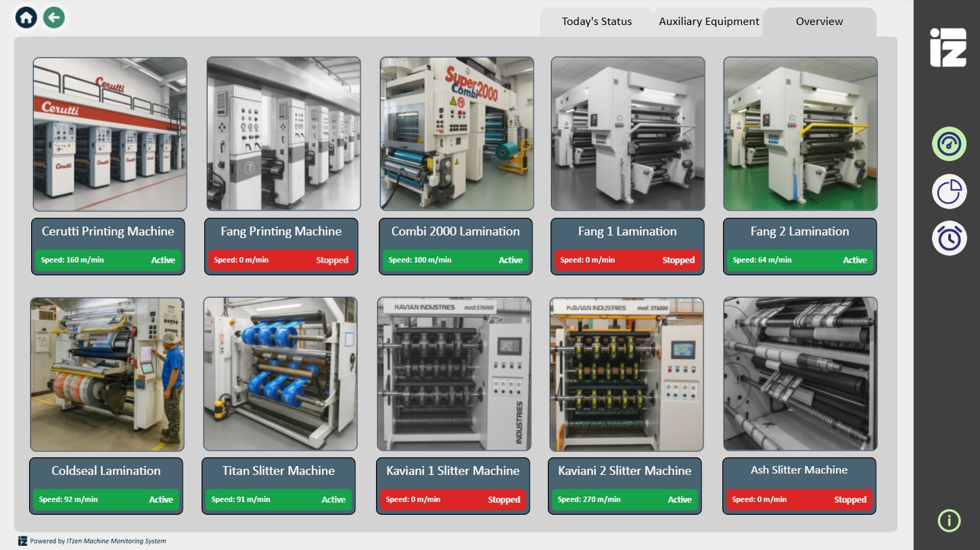Open the Auxiliary Equipment tab
Screen dimensions: 980x550
(x=709, y=22)
